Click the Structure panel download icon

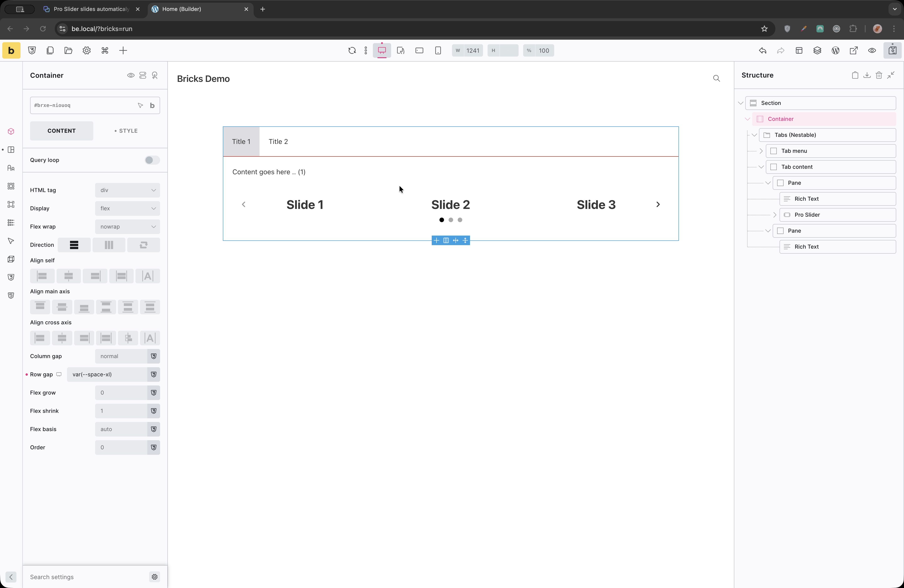tap(867, 75)
